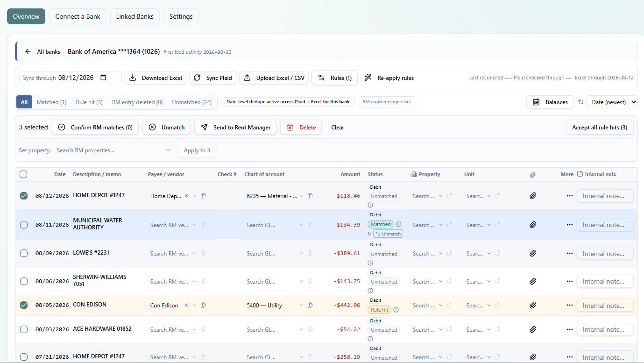Click Unmatch button in MUNICIPAL WATER row

(x=388, y=234)
